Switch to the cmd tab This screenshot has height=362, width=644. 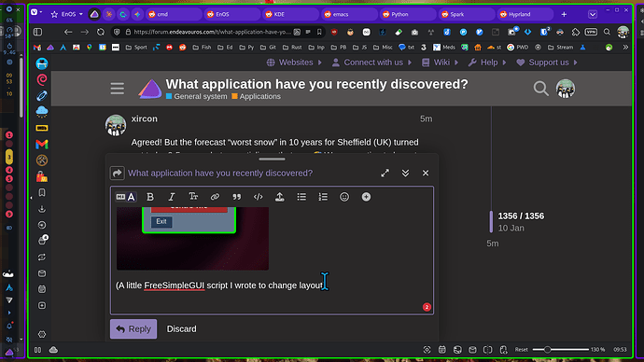click(x=173, y=14)
